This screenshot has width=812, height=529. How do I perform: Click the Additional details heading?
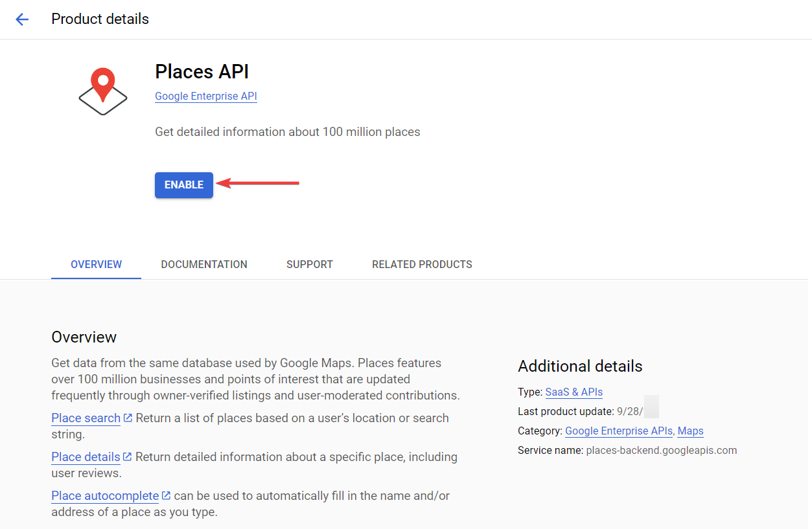(x=580, y=366)
